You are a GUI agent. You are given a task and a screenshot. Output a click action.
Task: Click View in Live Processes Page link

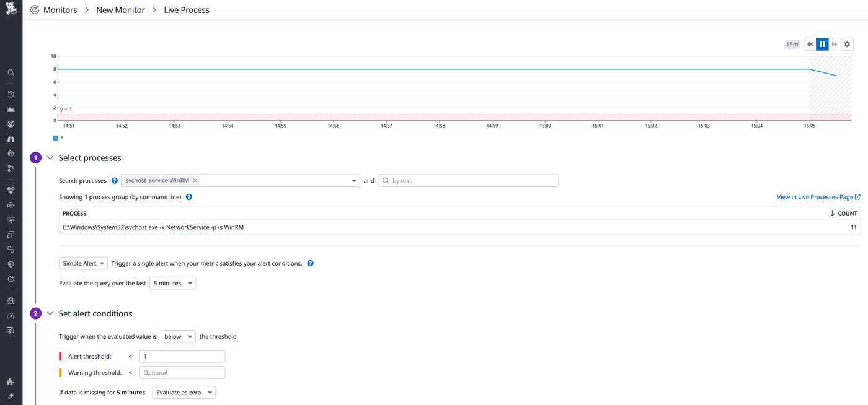tap(815, 196)
